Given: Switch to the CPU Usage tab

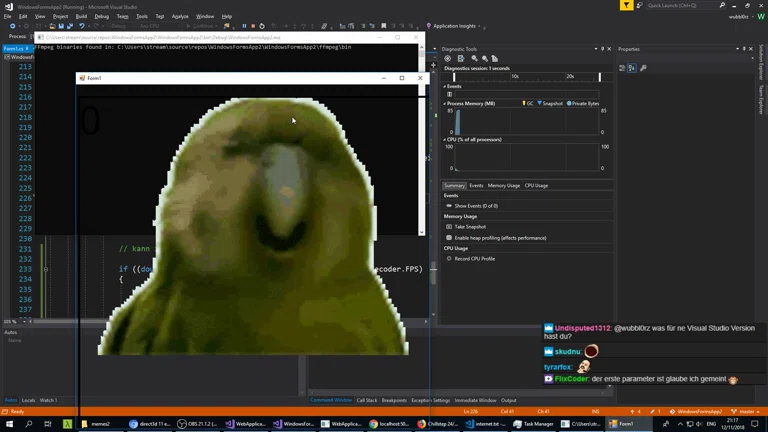Looking at the screenshot, I should point(536,186).
